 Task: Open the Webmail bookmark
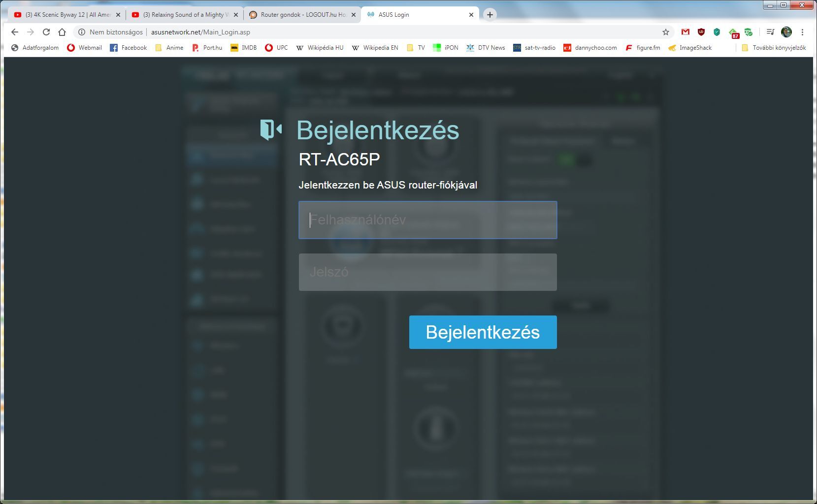[x=85, y=48]
